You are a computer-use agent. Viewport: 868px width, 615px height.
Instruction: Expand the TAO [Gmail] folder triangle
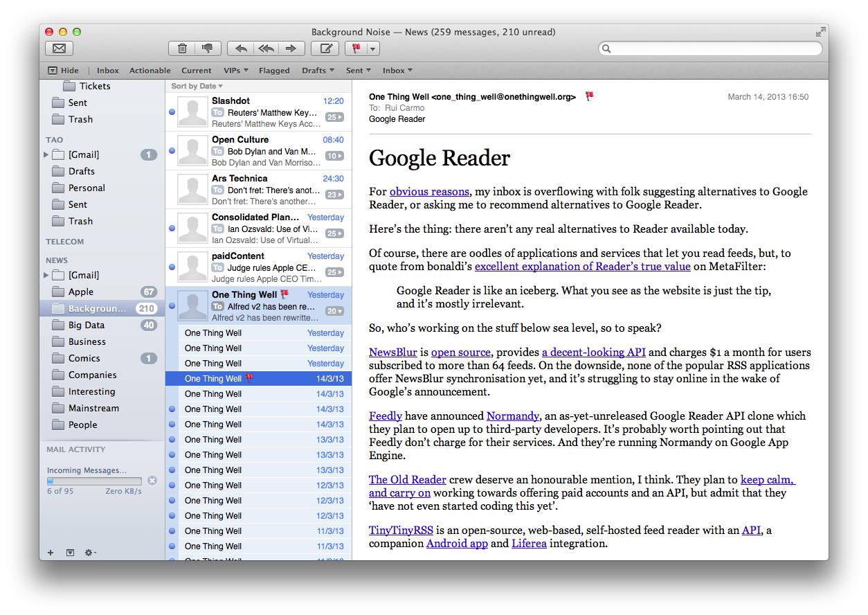click(46, 154)
